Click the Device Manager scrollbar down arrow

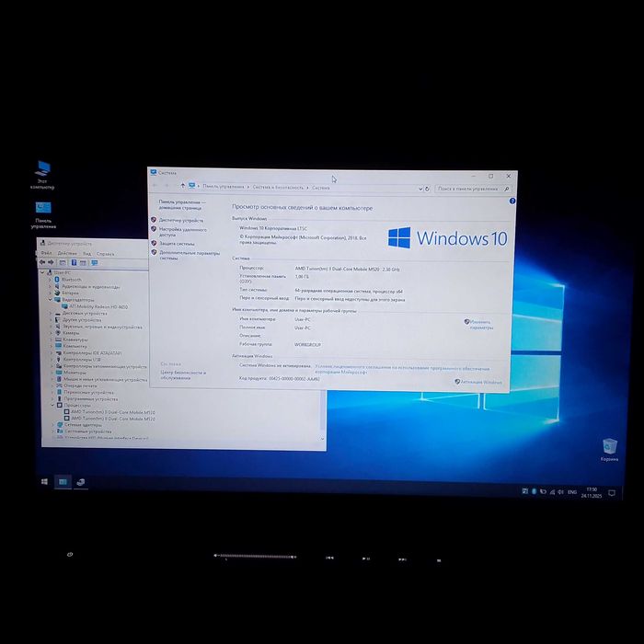[x=322, y=439]
